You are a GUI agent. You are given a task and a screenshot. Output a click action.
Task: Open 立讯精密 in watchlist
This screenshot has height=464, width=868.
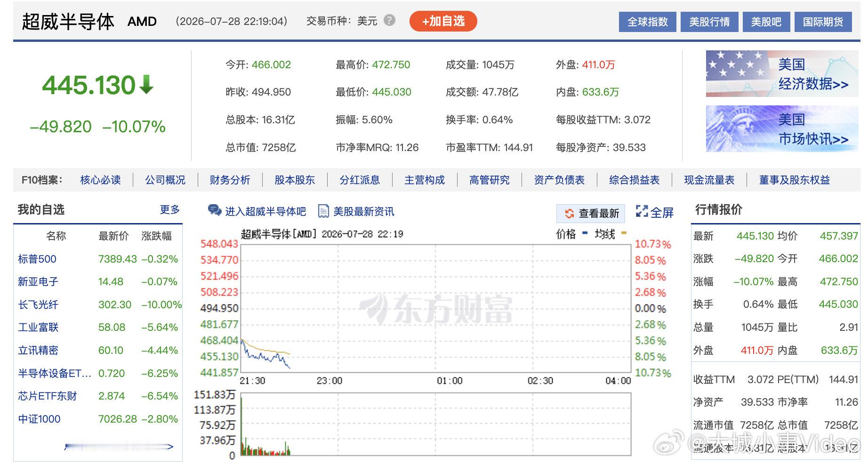click(38, 350)
